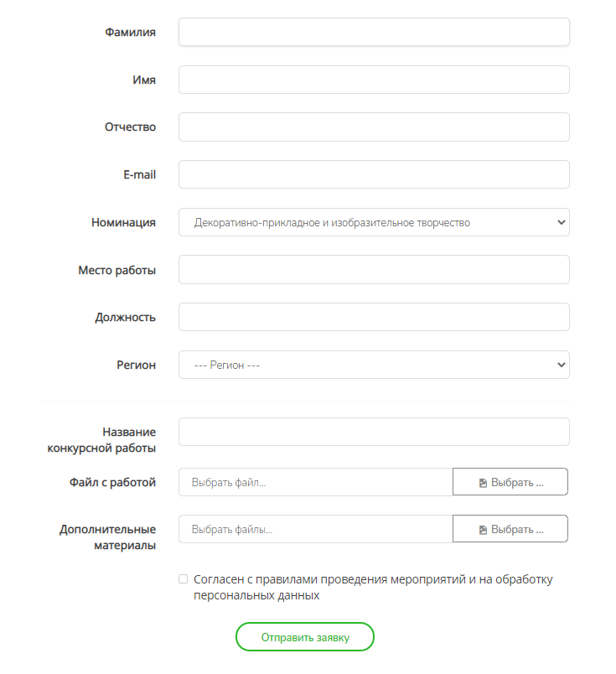Focus the 'Место работы' field
The width and height of the screenshot is (616, 674).
point(374,269)
